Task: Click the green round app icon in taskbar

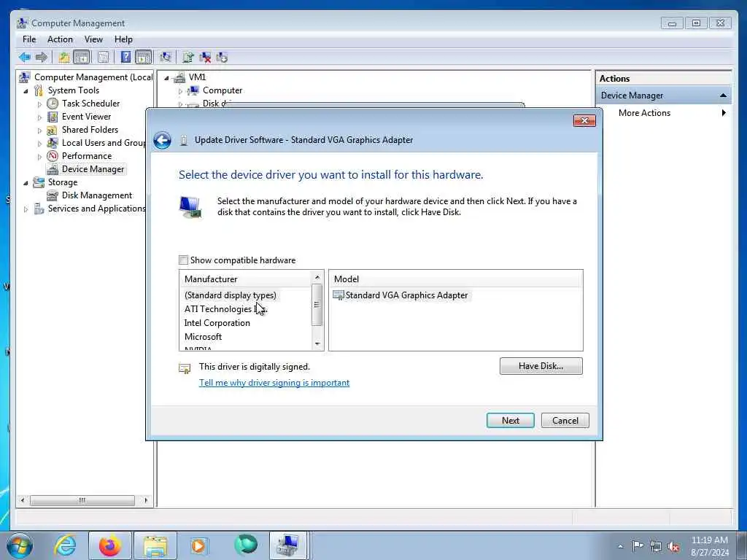Action: click(246, 545)
